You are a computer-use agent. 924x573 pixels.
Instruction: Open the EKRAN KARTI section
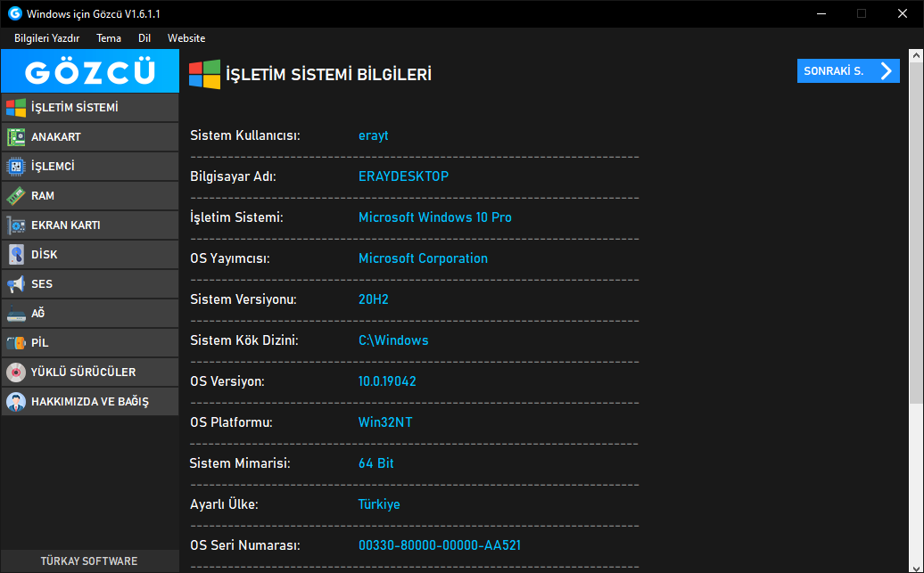pos(90,225)
